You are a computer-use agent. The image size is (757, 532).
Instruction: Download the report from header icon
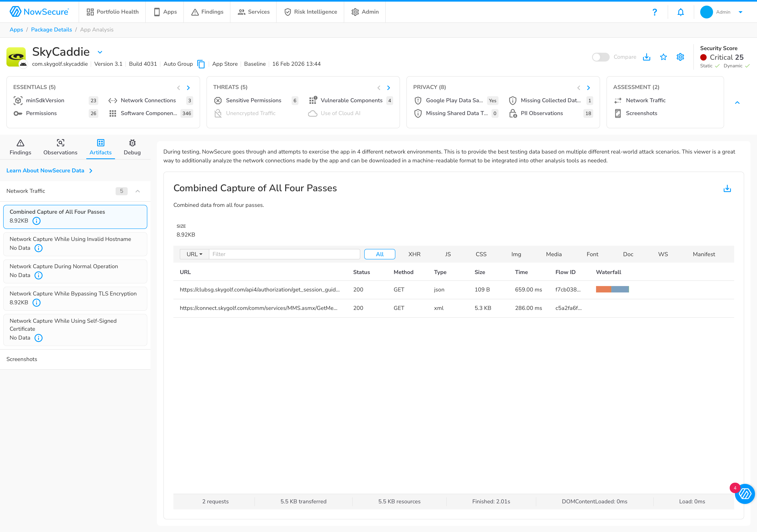[646, 57]
